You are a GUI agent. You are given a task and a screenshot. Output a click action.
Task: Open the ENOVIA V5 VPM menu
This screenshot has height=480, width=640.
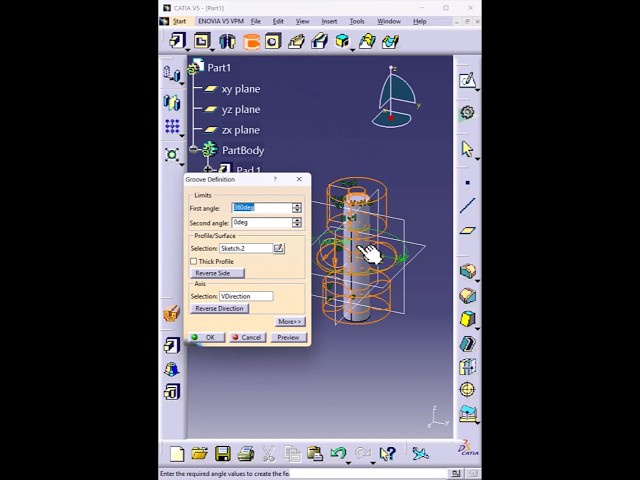221,21
